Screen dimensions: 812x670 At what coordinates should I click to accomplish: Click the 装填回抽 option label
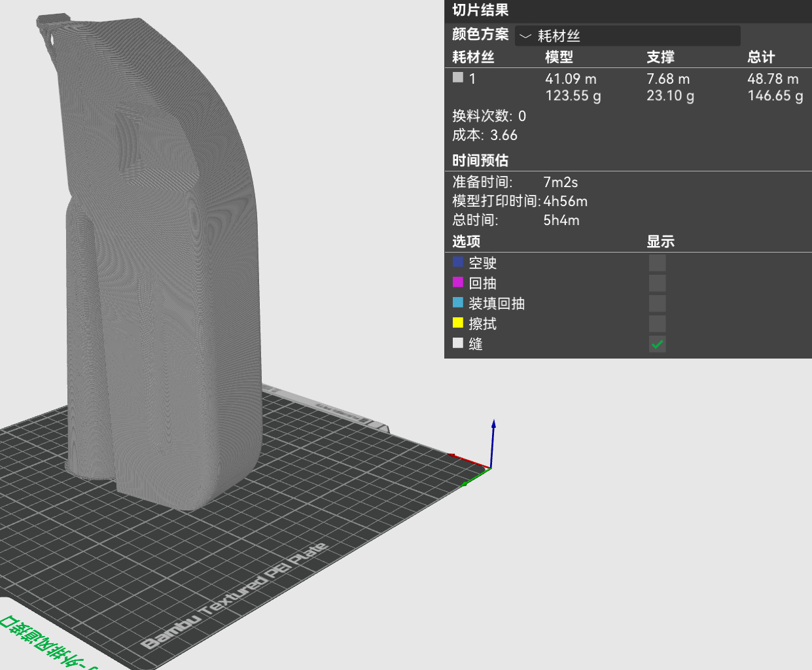pos(497,304)
